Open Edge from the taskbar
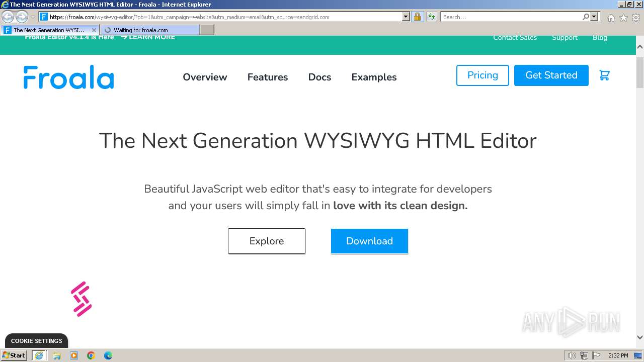 click(108, 355)
